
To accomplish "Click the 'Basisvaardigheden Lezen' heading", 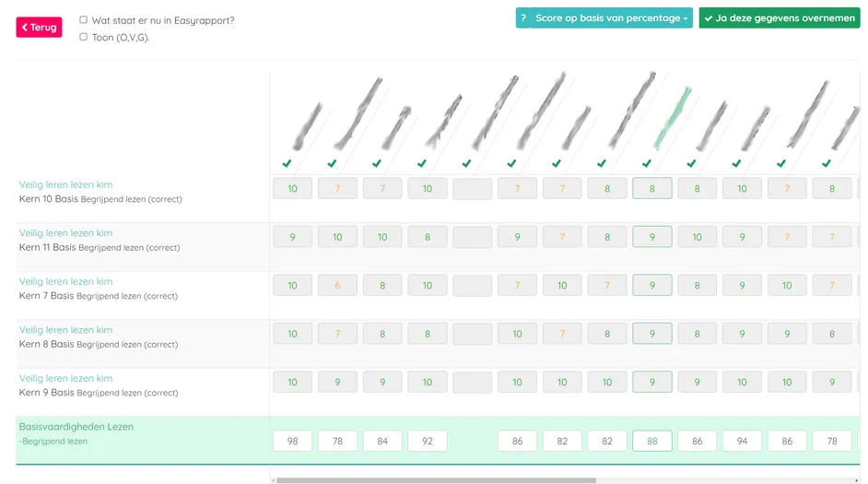I will point(76,427).
